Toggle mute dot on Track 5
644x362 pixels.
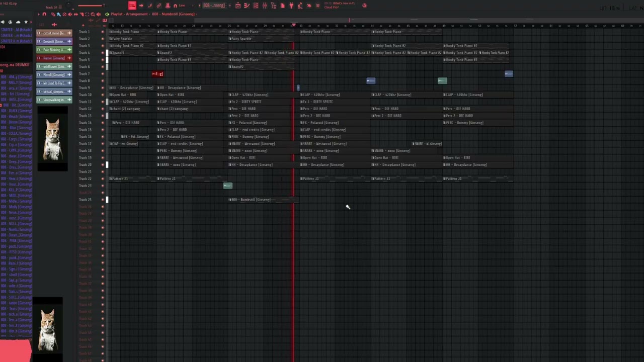(x=103, y=60)
